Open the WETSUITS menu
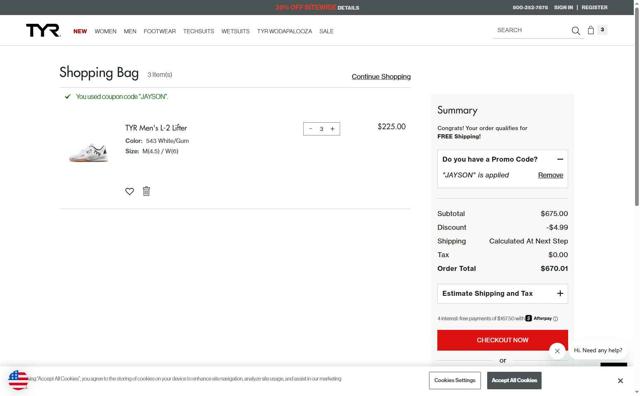Screen dimensions: 640x396 coord(235,31)
